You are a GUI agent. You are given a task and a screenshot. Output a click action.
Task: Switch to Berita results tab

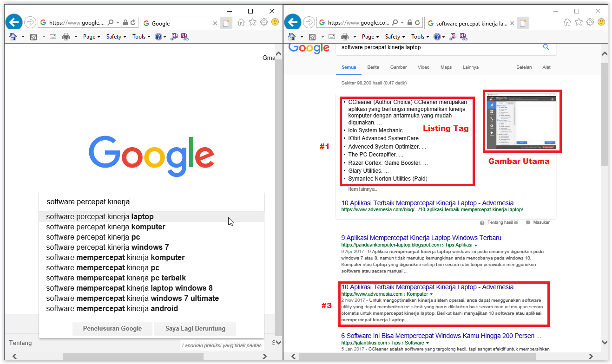tap(373, 67)
